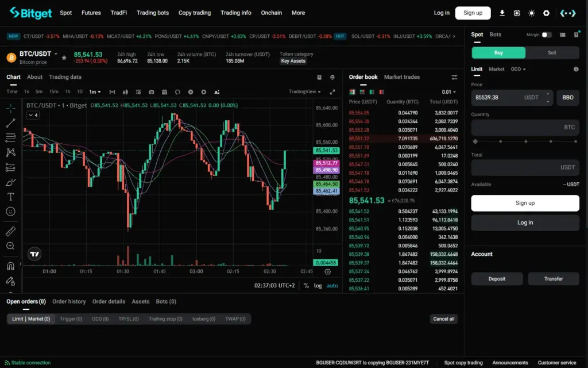588x368 pixels.
Task: Switch to the Market trades tab
Action: pyautogui.click(x=401, y=77)
